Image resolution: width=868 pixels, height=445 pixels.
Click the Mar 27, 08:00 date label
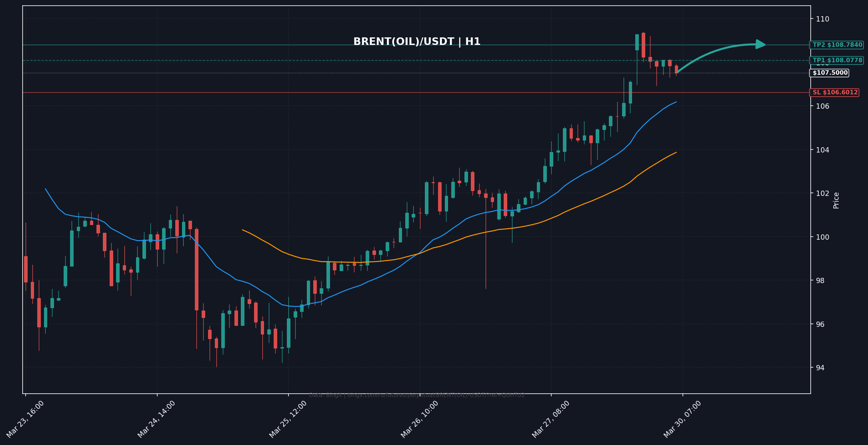551,419
